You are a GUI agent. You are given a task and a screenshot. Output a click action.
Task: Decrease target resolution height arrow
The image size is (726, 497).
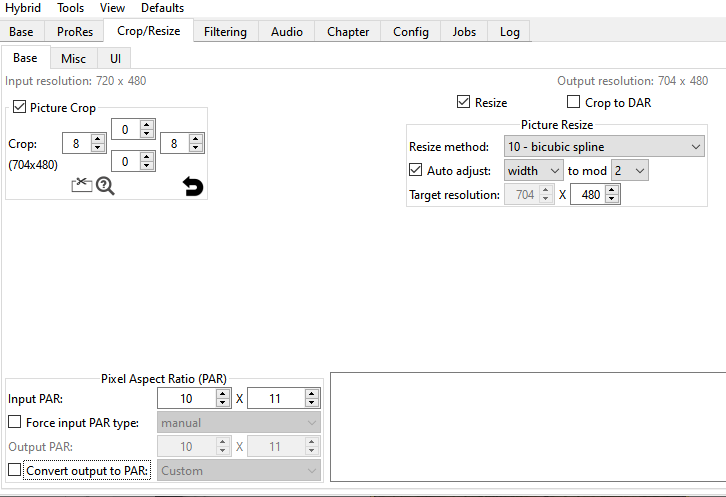pyautogui.click(x=612, y=199)
